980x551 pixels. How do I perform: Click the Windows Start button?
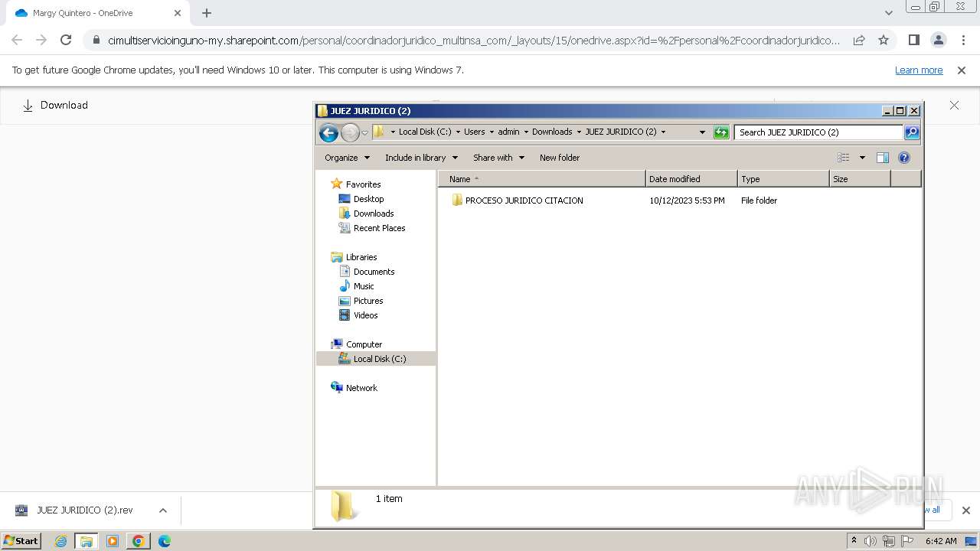point(21,541)
